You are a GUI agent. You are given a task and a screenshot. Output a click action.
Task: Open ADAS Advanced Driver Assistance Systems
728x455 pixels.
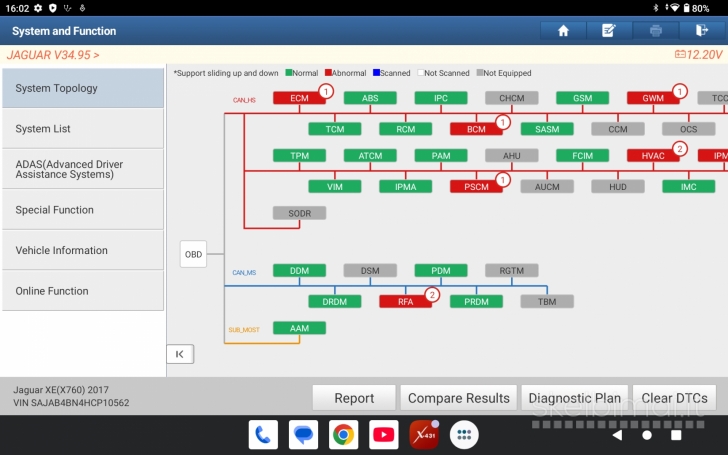[83, 169]
